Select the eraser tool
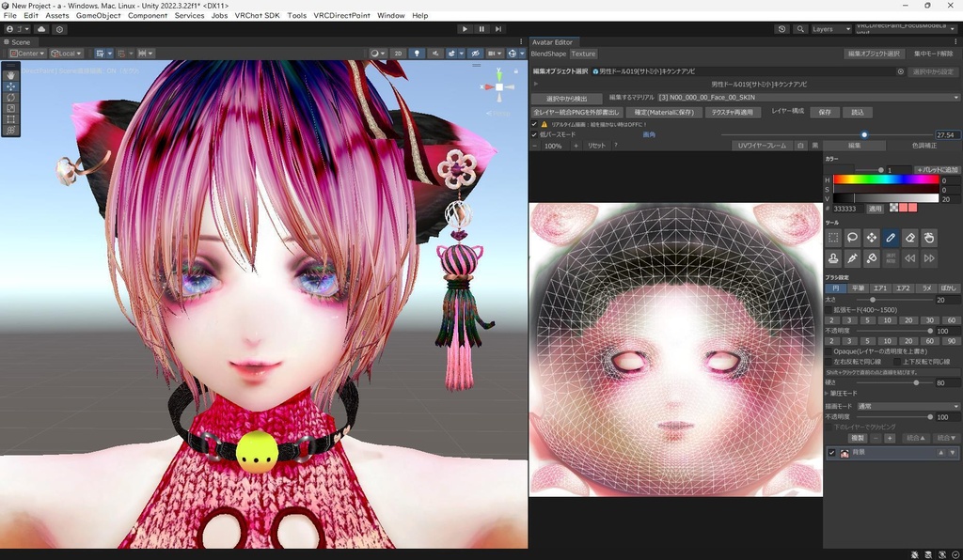This screenshot has height=560, width=963. (910, 238)
